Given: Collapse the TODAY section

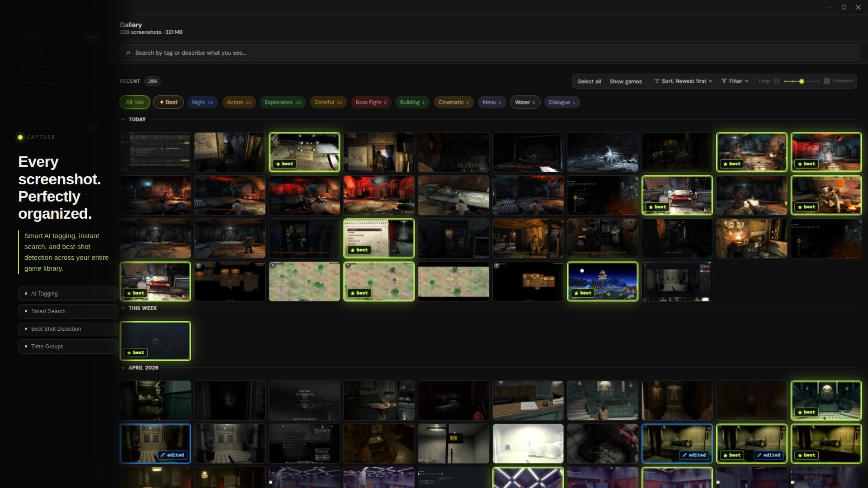Looking at the screenshot, I should [x=123, y=119].
